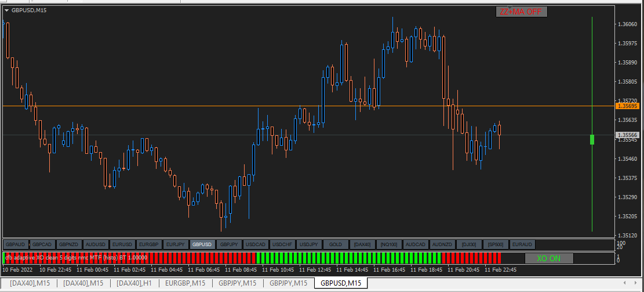The height and width of the screenshot is (292, 644).
Task: Switch chart to the GBPAUD symbol button
Action: pos(16,244)
